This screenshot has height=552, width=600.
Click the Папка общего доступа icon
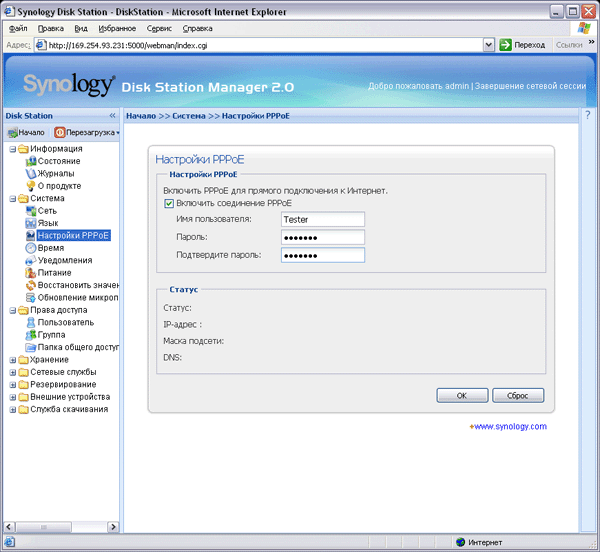click(x=31, y=347)
